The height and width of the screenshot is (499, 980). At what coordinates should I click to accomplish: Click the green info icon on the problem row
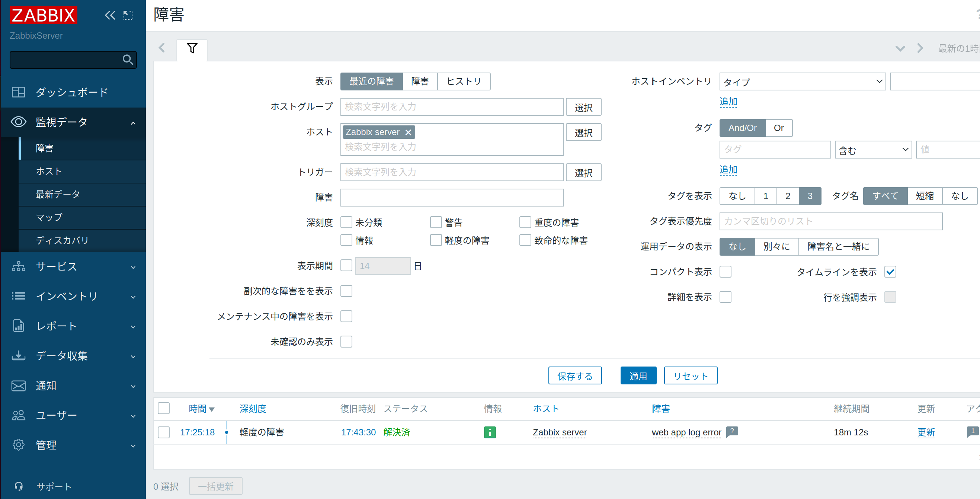click(x=490, y=432)
